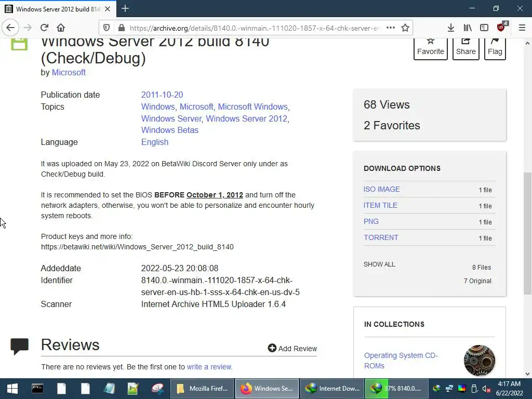Click the scrollbar up arrow

pyautogui.click(x=527, y=43)
